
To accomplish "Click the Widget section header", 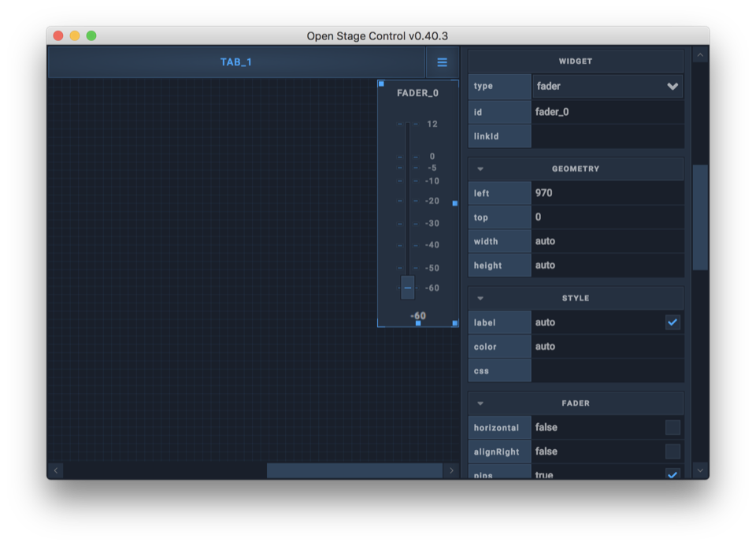I will tap(576, 61).
